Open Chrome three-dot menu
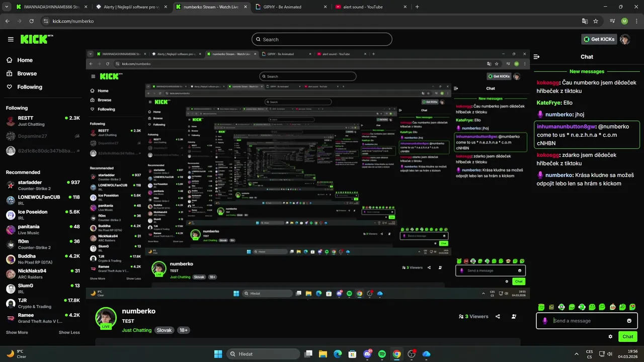Screen dimensions: 644x362 coord(635,21)
